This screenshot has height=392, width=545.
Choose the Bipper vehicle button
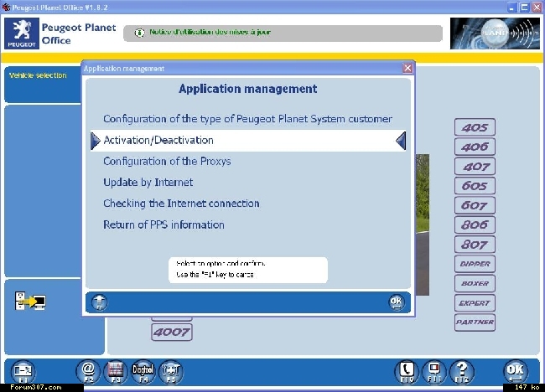click(475, 264)
